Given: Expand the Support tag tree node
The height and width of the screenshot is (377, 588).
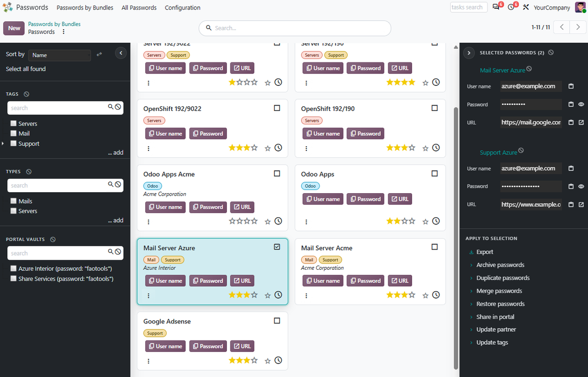Looking at the screenshot, I should coord(3,143).
